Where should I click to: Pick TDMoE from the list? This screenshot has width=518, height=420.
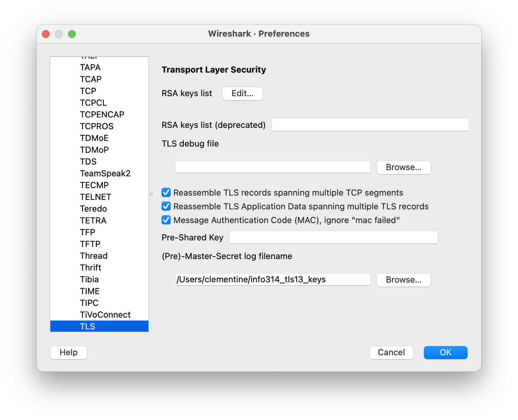99,138
